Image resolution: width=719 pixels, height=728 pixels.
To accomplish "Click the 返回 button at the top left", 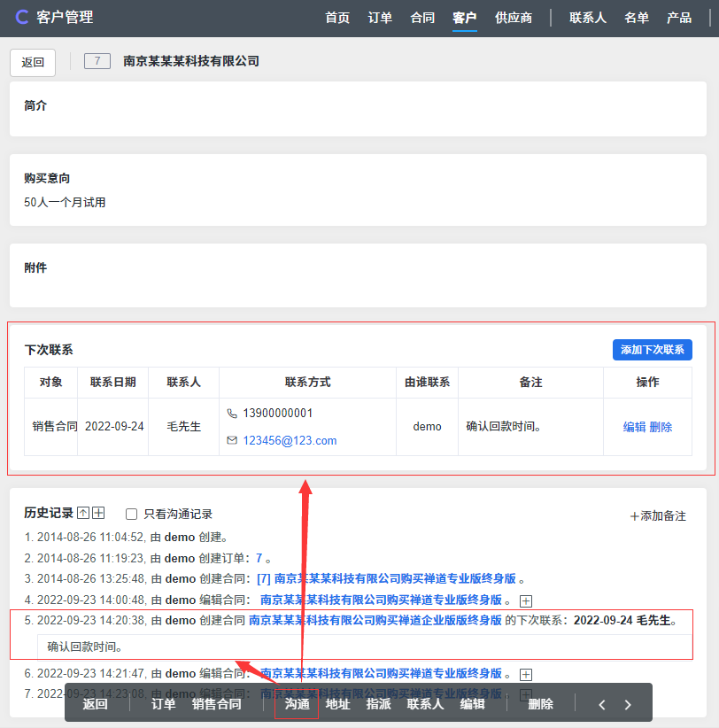I will point(33,62).
